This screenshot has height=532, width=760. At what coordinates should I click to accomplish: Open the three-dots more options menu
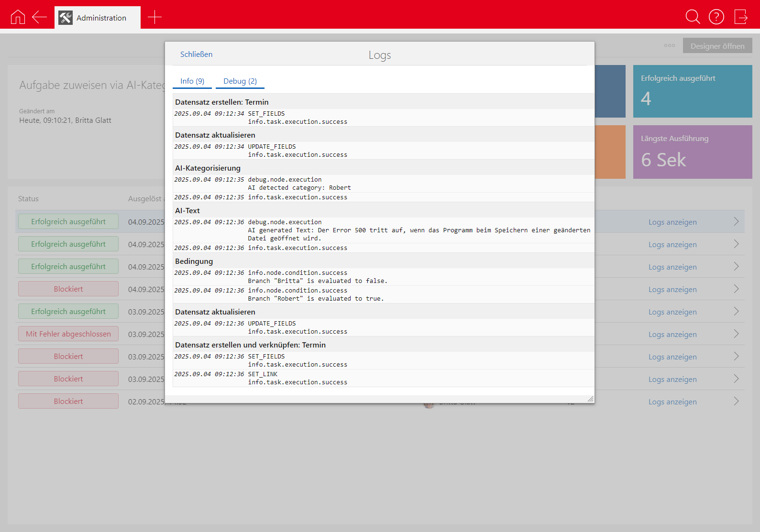tap(669, 46)
